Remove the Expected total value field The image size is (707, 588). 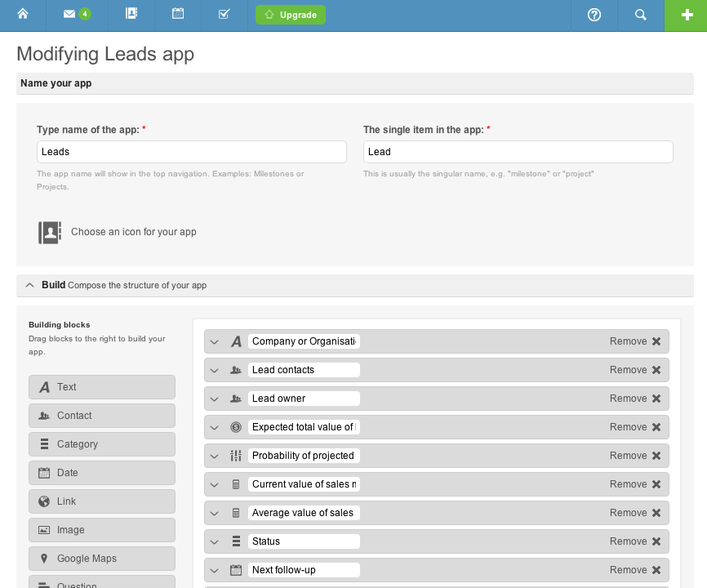pyautogui.click(x=635, y=427)
